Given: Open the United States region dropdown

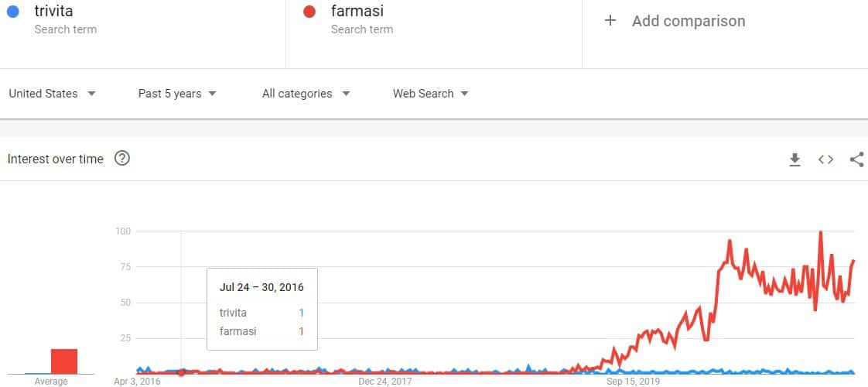Looking at the screenshot, I should click(x=53, y=94).
